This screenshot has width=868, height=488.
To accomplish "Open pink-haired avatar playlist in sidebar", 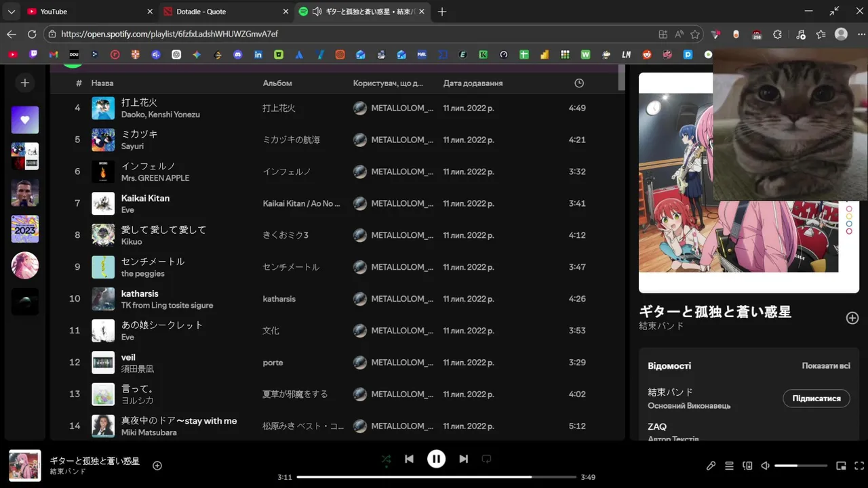I will tap(25, 265).
